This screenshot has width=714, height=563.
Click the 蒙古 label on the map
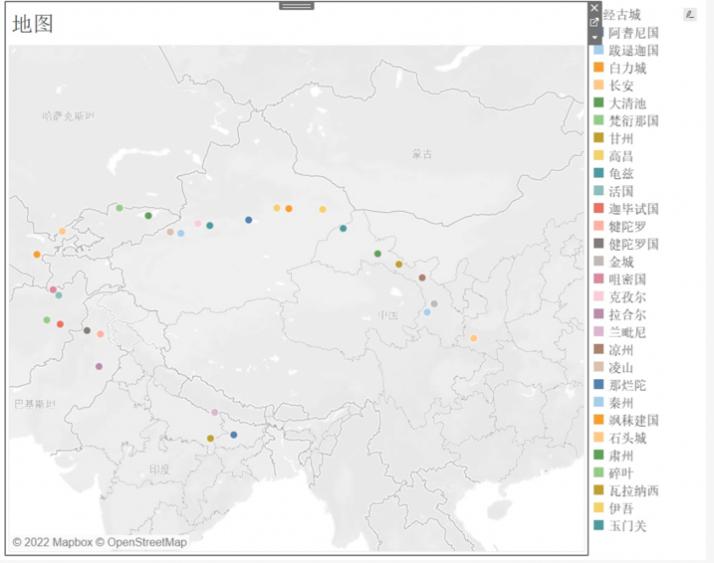[423, 155]
